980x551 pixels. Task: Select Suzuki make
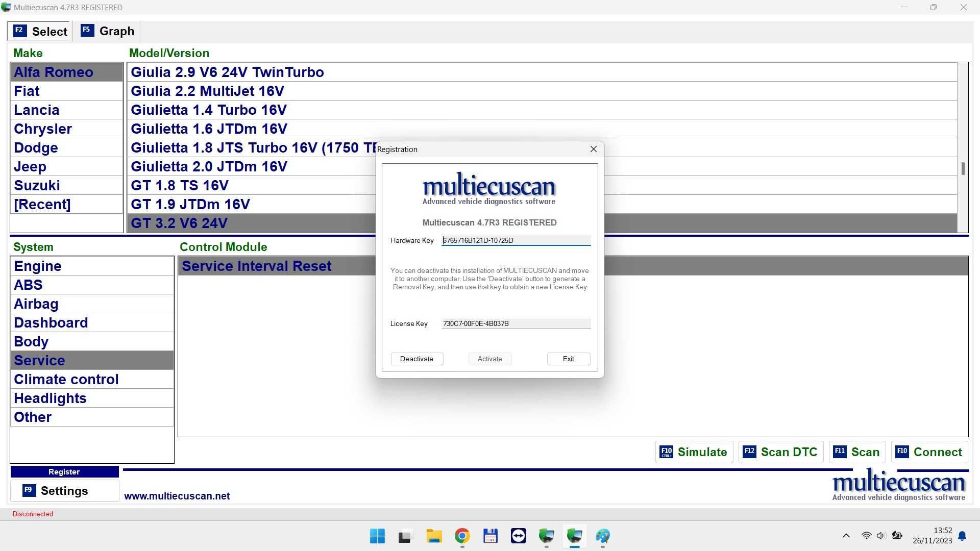[66, 185]
